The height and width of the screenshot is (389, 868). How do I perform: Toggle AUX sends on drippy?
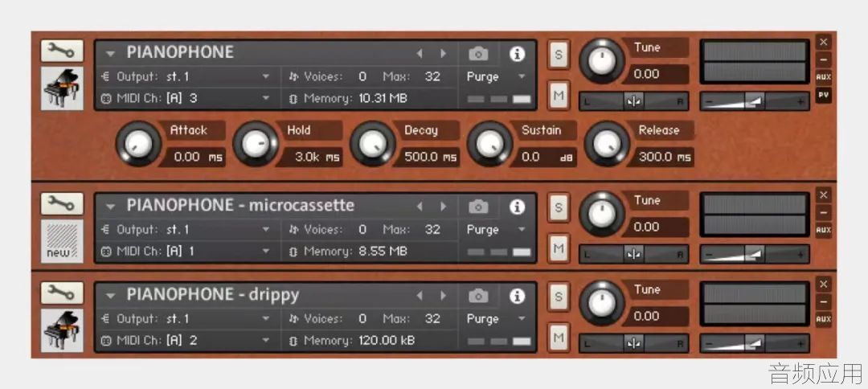823,319
